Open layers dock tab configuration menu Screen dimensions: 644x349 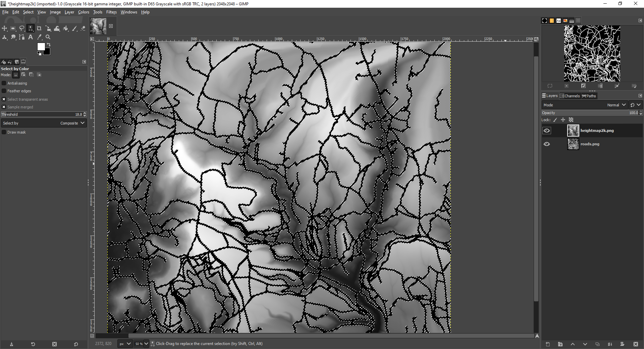pyautogui.click(x=640, y=96)
